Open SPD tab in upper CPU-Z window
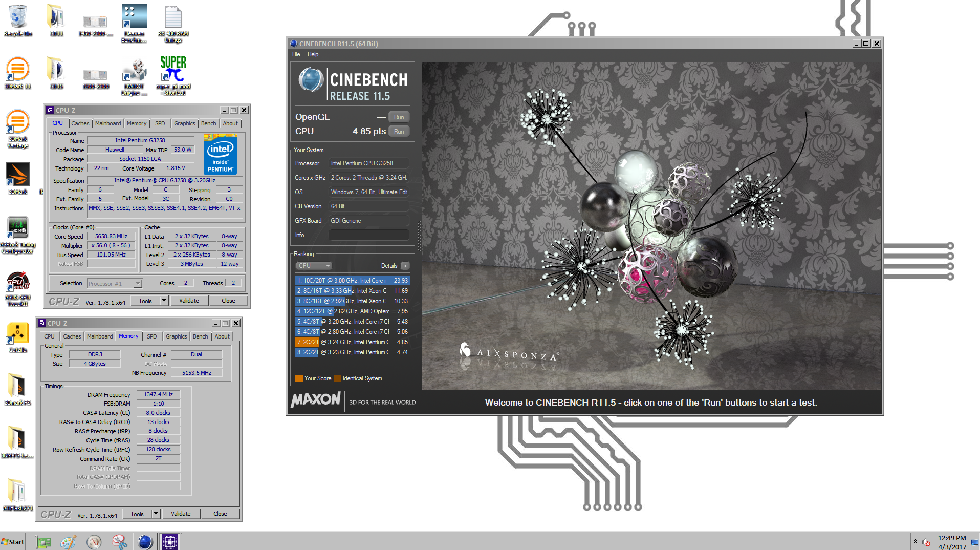Screen dimensions: 980x550 pos(160,123)
